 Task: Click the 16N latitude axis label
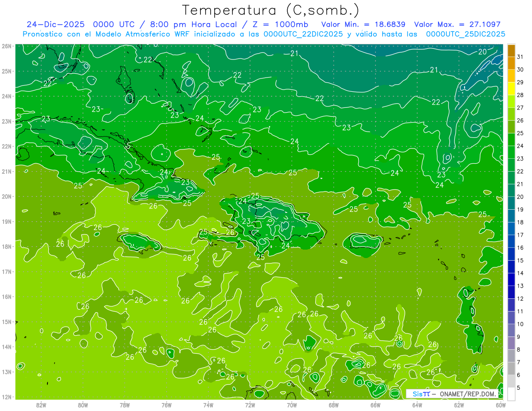[x=7, y=297]
